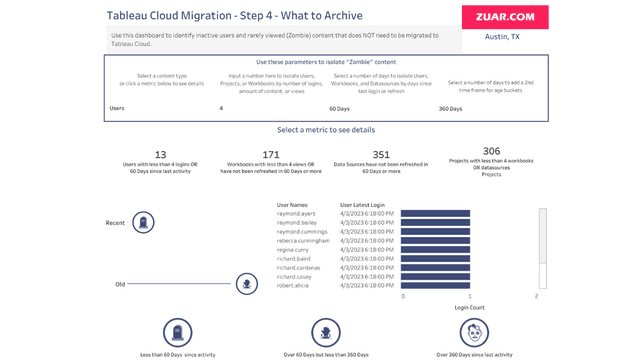Click the Old grave hand icon

tap(247, 284)
